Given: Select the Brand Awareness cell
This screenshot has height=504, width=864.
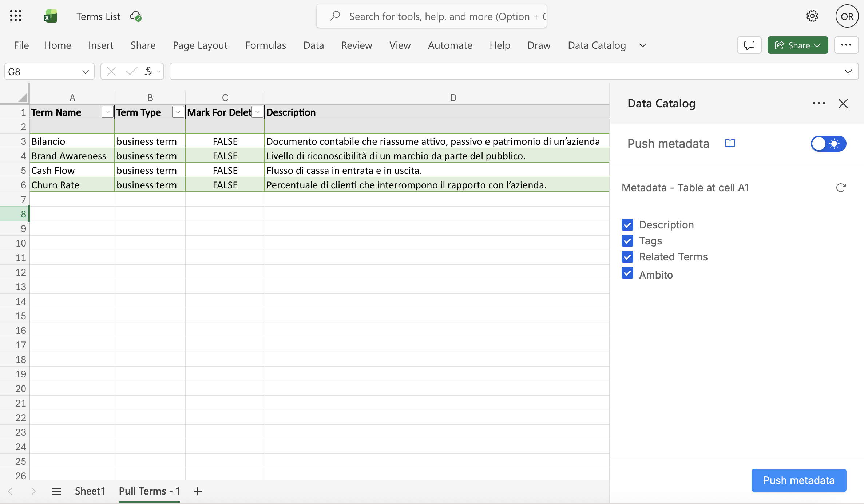Looking at the screenshot, I should tap(72, 156).
